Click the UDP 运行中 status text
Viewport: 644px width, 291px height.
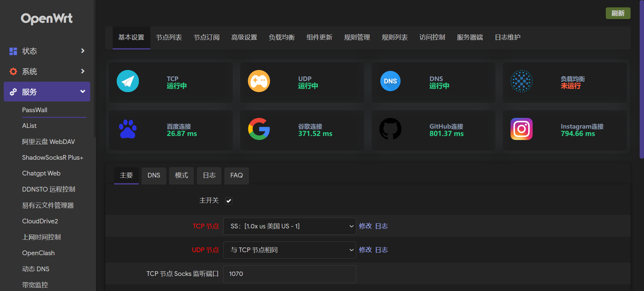308,86
